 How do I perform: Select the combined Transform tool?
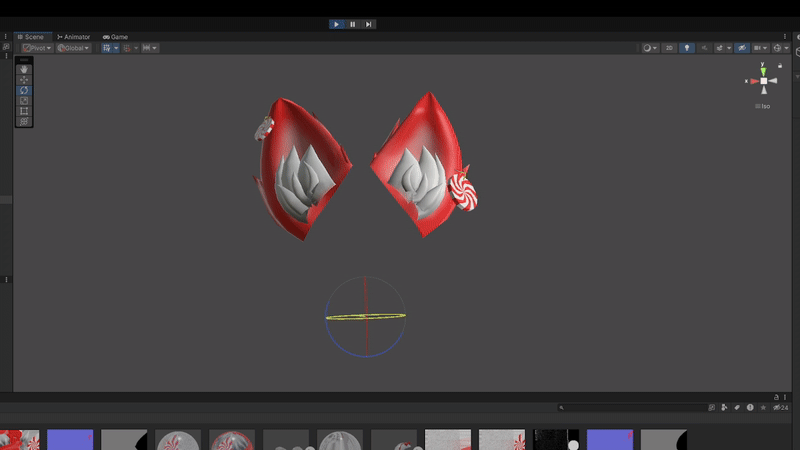[25, 122]
